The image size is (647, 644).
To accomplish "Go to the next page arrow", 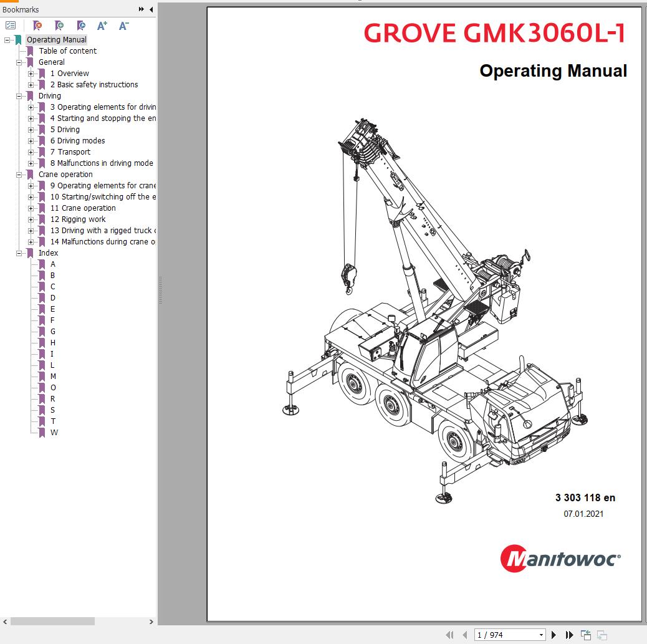I will 554,635.
